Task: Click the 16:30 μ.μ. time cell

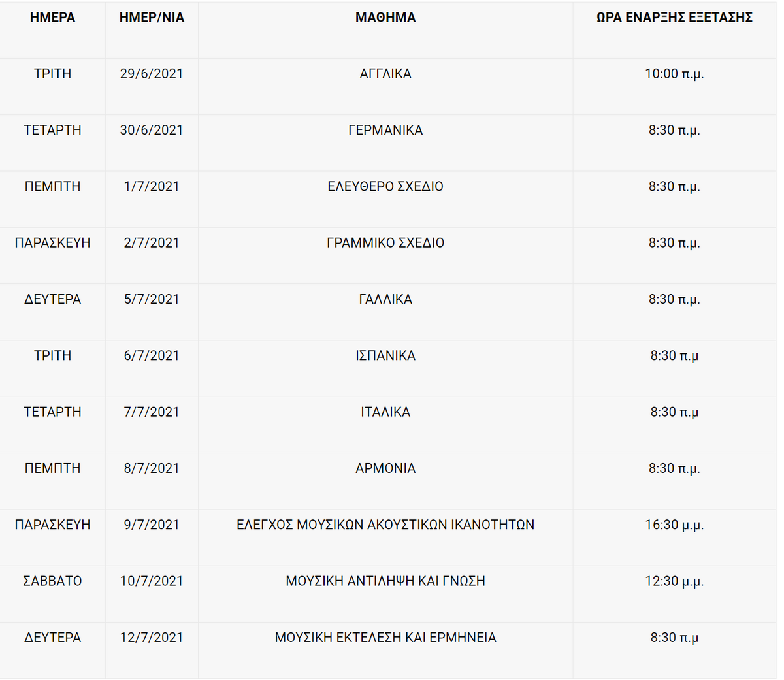Action: click(x=674, y=525)
